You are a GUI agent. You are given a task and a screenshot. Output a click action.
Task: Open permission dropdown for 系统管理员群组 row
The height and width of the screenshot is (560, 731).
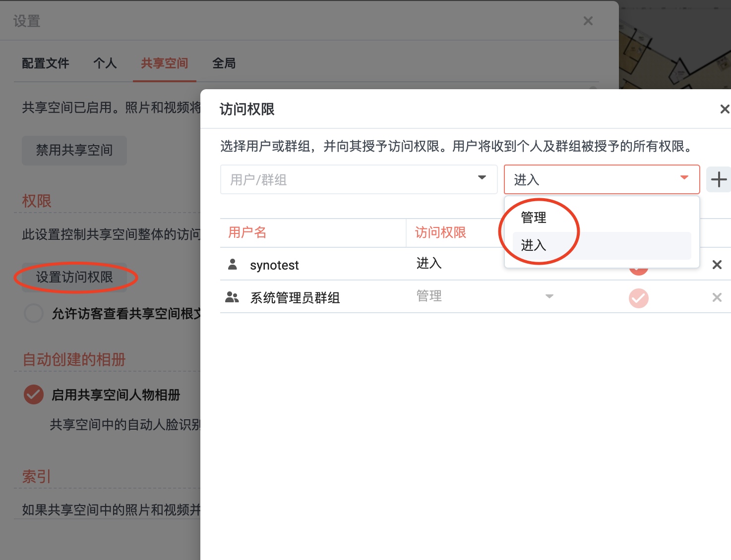pyautogui.click(x=549, y=296)
